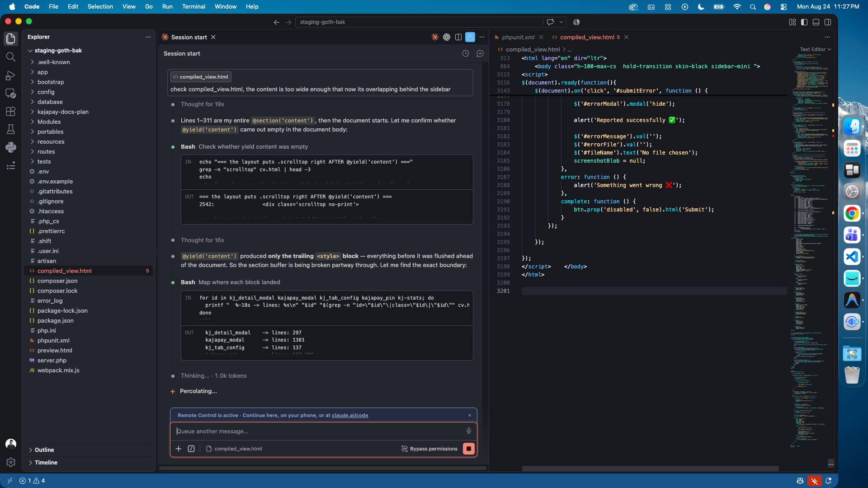The image size is (868, 488).
Task: Expand the resources folder
Action: click(51, 141)
